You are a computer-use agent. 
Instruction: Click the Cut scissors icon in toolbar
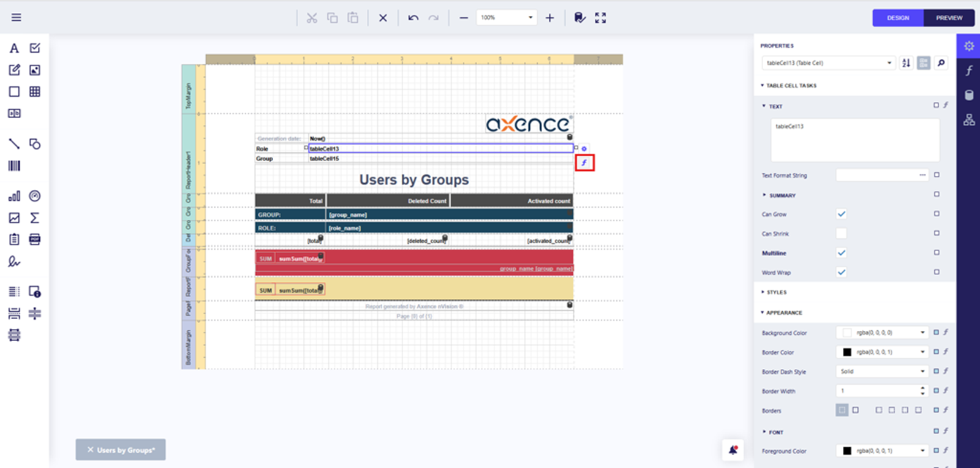tap(312, 18)
